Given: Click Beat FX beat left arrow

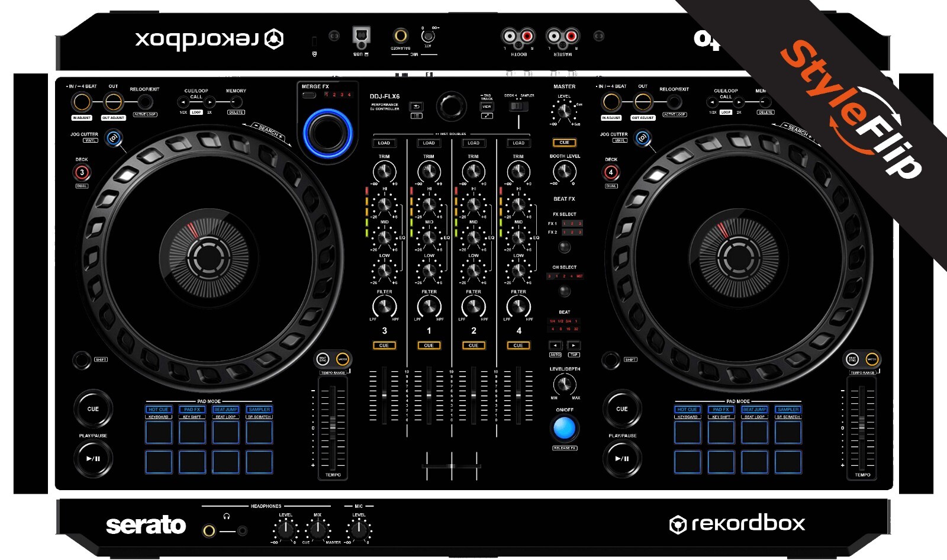Looking at the screenshot, I should click(x=555, y=345).
